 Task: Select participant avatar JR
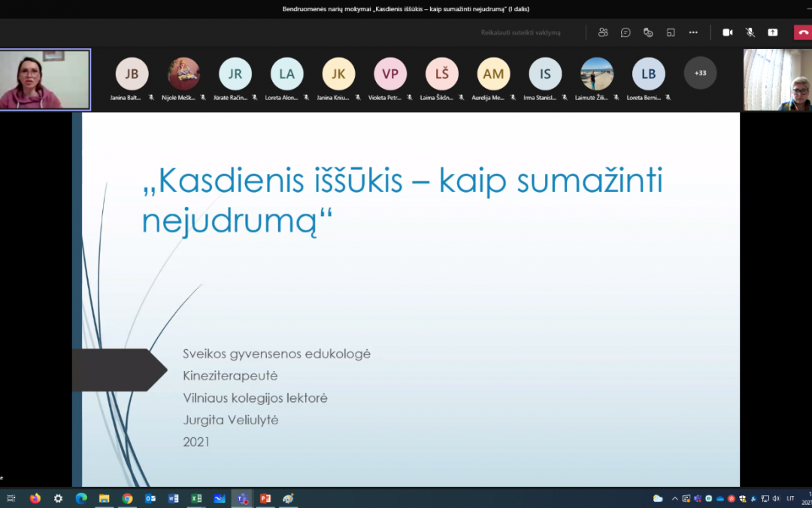tap(235, 74)
